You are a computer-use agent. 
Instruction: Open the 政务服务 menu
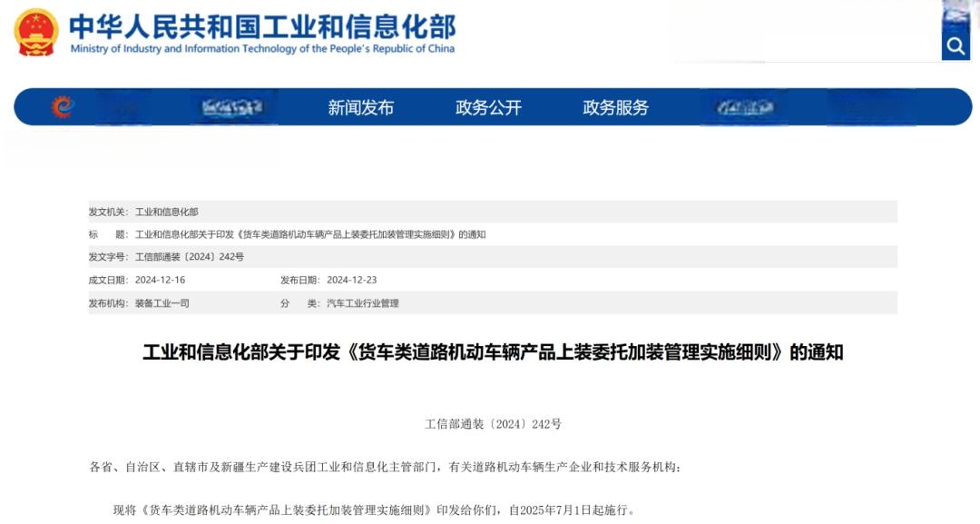615,107
